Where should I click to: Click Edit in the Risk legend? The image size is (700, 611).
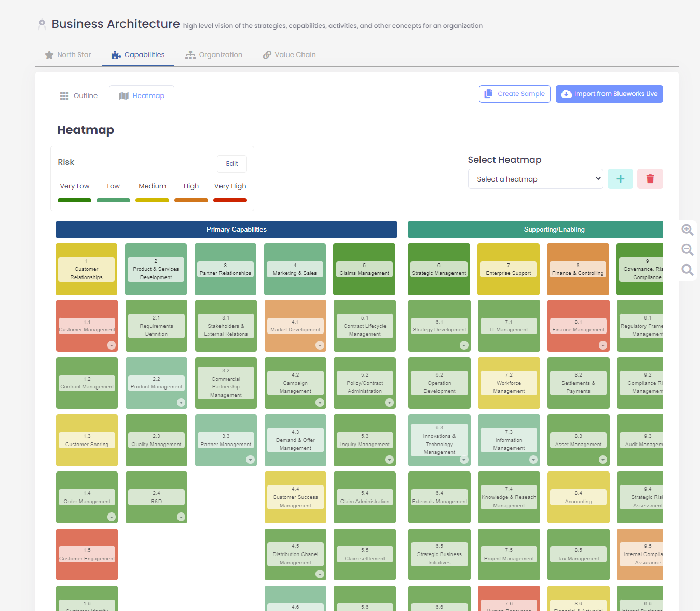[231, 164]
